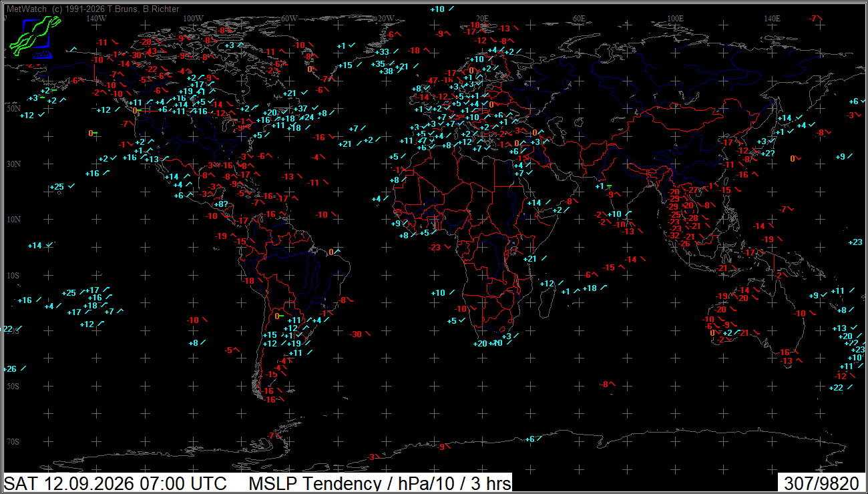Screen dimensions: 868x494
Task: Click the +38 pressure tendency value
Action: tap(386, 71)
